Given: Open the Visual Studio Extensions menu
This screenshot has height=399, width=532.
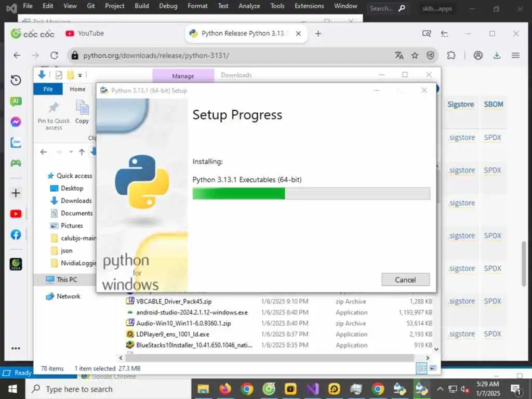Looking at the screenshot, I should pyautogui.click(x=309, y=6).
